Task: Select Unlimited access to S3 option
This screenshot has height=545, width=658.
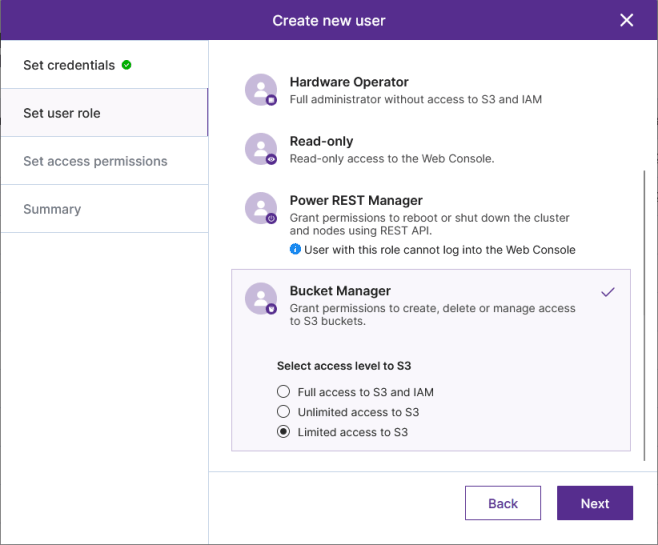Action: point(283,412)
